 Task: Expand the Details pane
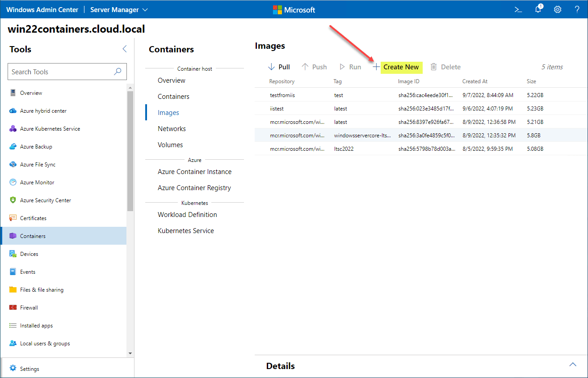572,365
